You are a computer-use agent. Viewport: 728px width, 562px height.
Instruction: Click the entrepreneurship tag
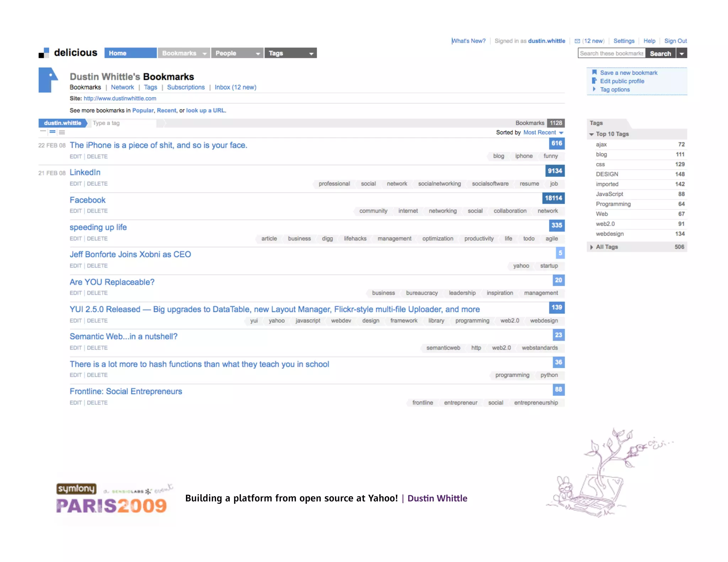click(x=536, y=403)
